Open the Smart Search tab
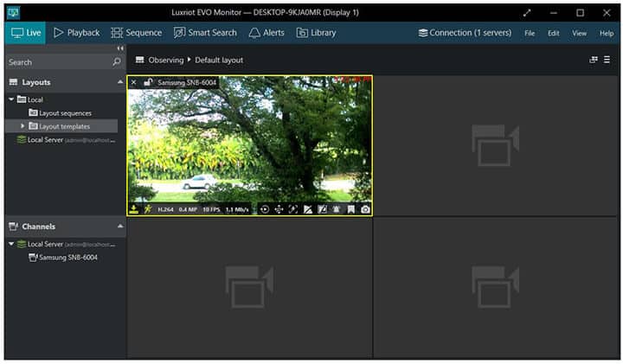This screenshot has width=623, height=364. point(205,33)
